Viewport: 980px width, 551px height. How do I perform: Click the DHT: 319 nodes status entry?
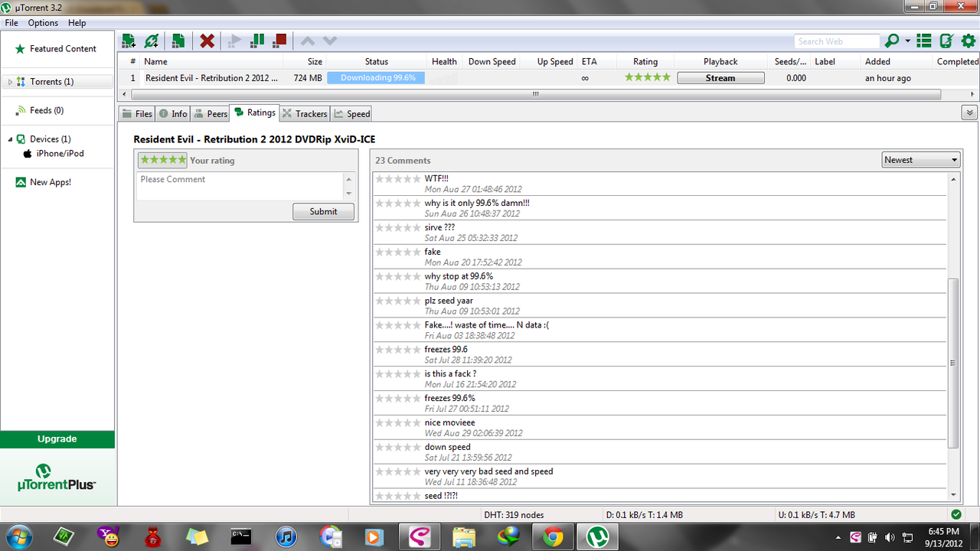514,515
